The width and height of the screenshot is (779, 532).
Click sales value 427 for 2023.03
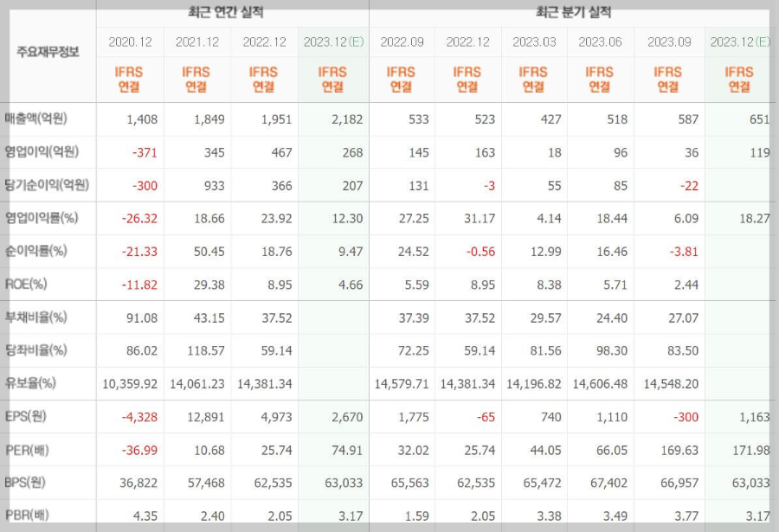point(551,119)
